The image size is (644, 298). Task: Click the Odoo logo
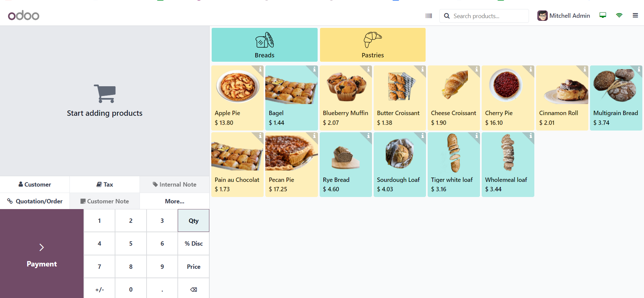[x=23, y=15]
